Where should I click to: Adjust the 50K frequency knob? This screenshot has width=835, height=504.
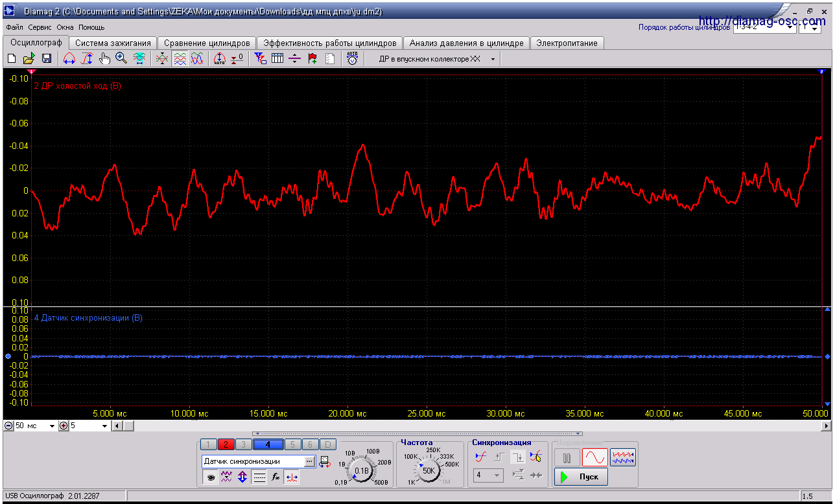tap(429, 470)
